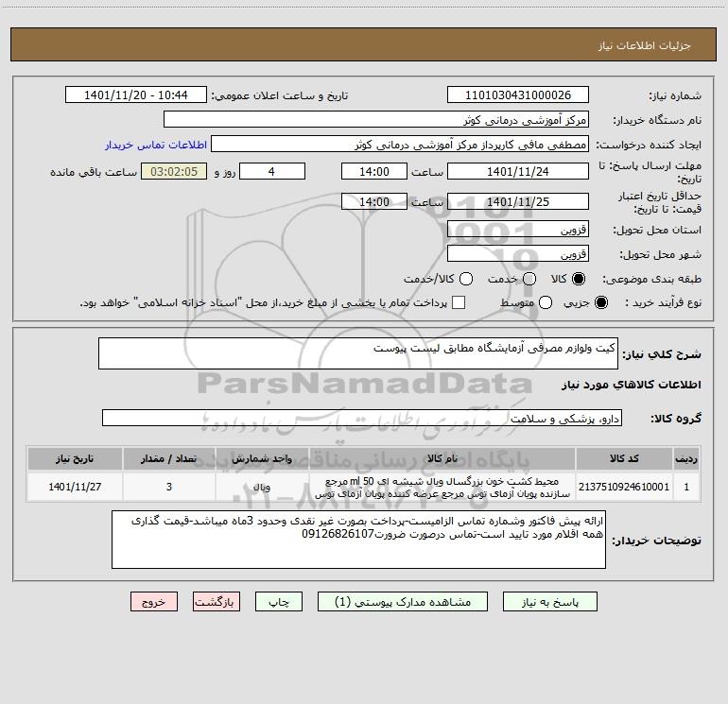Image resolution: width=728 pixels, height=704 pixels.
Task: Click the تعداد / مقدار column header
Action: click(169, 459)
